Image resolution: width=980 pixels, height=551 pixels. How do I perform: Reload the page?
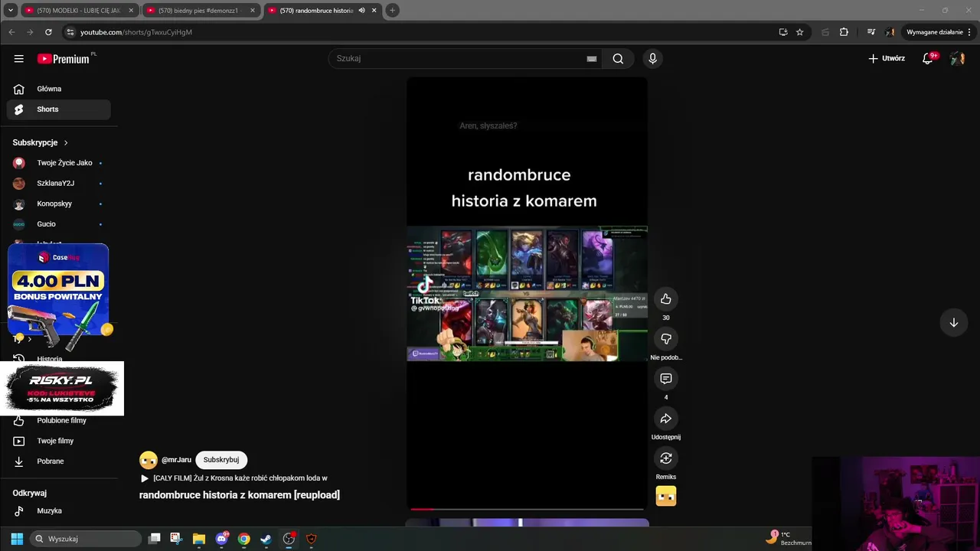click(48, 32)
